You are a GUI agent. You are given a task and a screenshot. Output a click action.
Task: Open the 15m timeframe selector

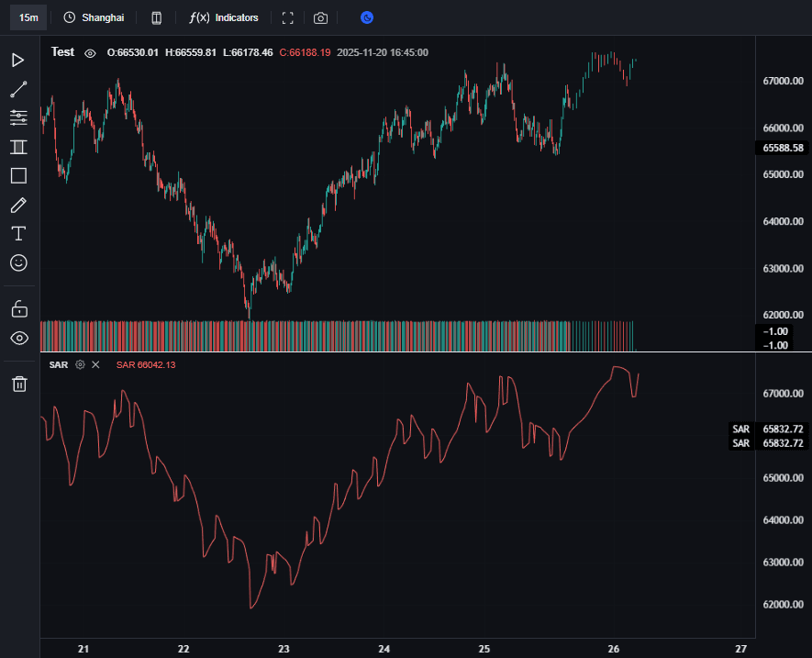point(28,17)
